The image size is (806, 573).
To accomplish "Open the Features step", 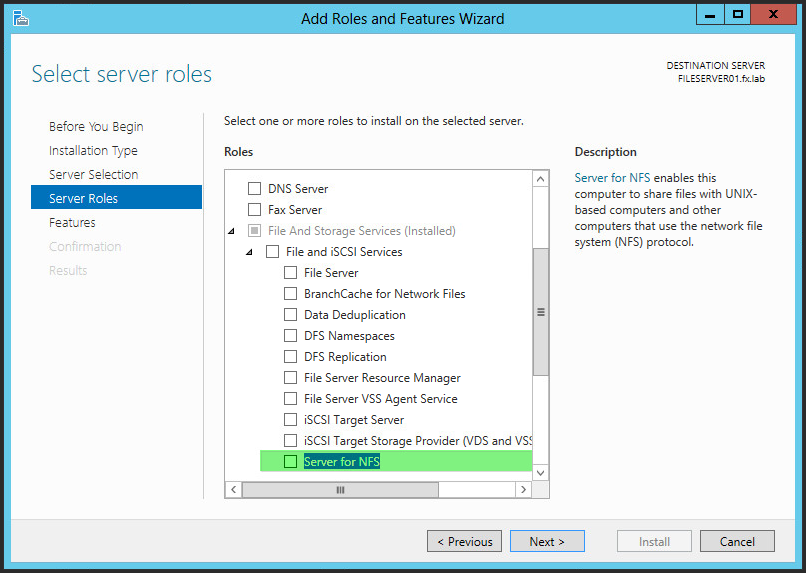I will point(72,223).
